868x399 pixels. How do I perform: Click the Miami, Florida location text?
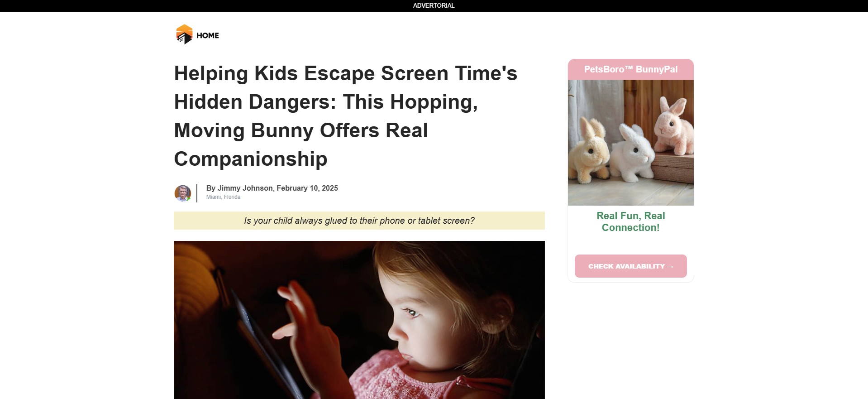click(x=223, y=197)
